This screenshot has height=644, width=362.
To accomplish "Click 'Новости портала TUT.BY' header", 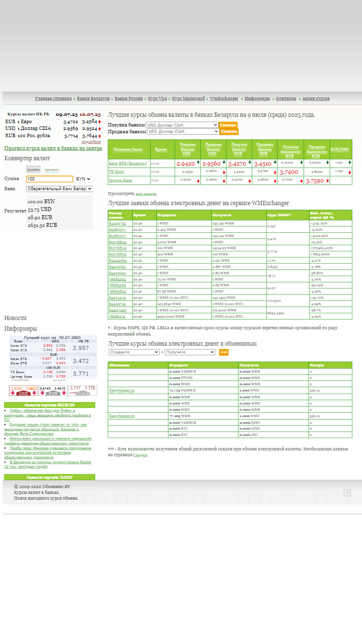I will pos(50,477).
